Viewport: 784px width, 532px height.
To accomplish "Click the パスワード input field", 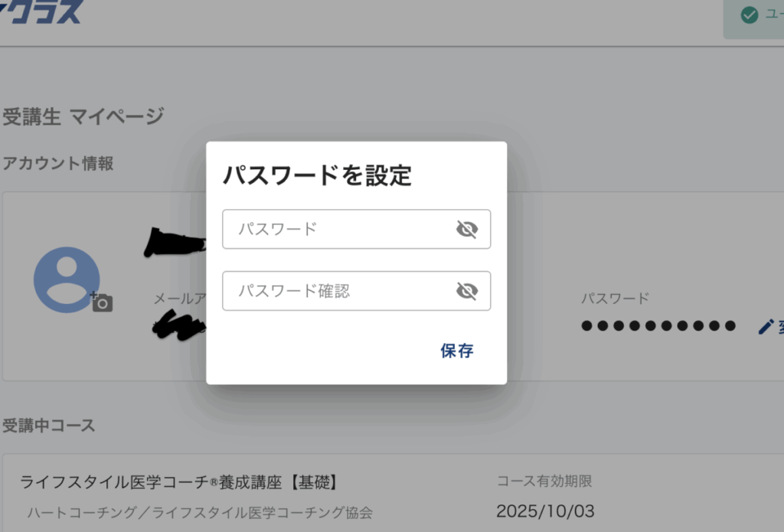I will pos(337,229).
